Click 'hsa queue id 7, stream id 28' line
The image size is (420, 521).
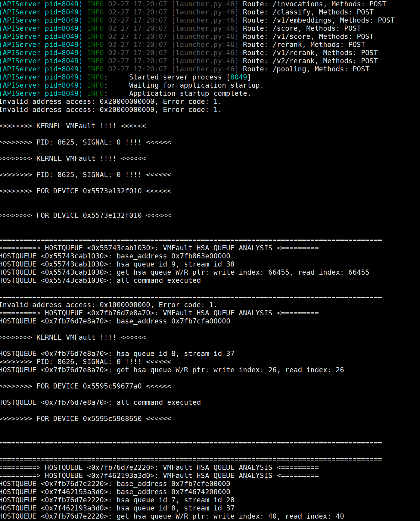point(117,500)
